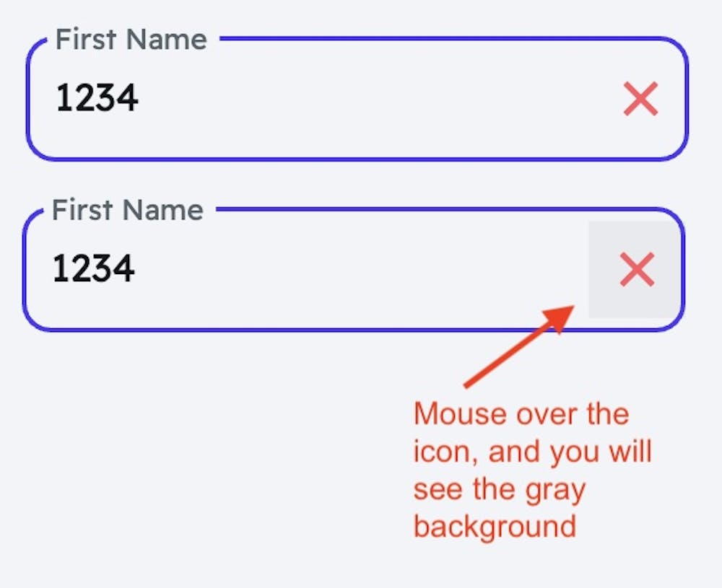The image size is (722, 588).
Task: Click the red X icon in the top First Name field
Action: tap(640, 99)
